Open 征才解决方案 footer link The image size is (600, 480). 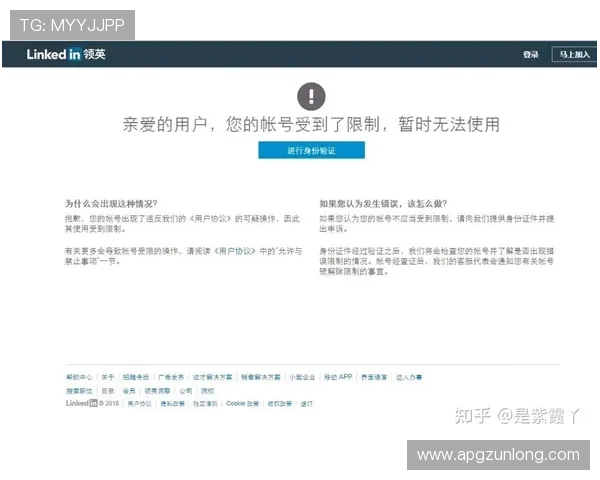pyautogui.click(x=212, y=377)
